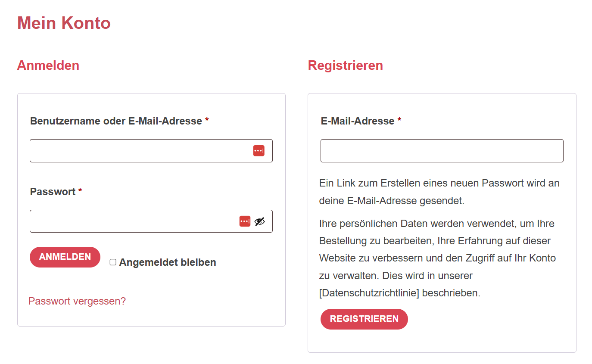
Task: Click the Anmelden section heading
Action: pyautogui.click(x=48, y=65)
